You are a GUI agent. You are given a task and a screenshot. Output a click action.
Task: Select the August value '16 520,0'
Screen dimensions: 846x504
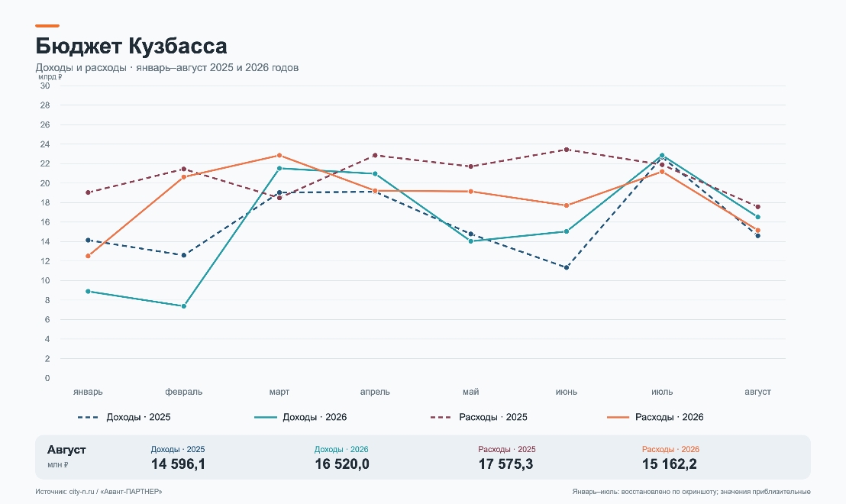pyautogui.click(x=342, y=464)
